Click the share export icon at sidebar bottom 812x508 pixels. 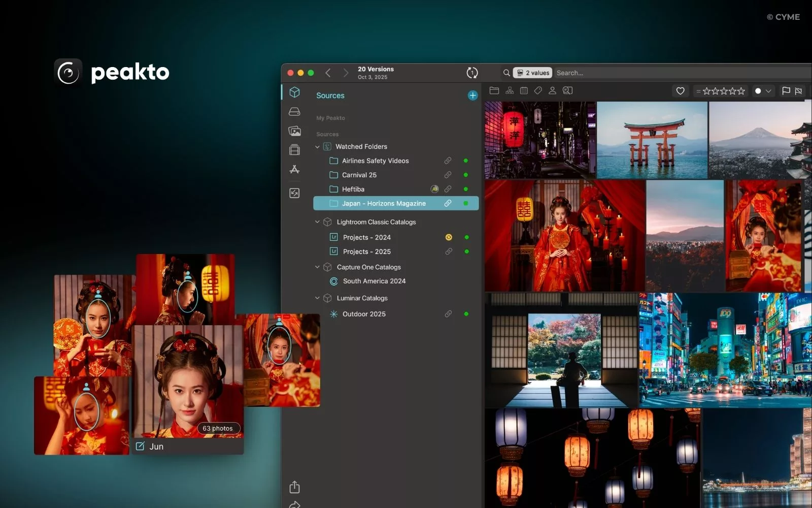[x=294, y=487]
